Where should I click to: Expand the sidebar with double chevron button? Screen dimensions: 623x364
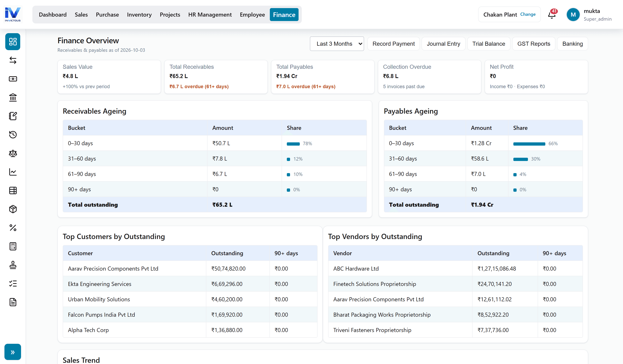tap(13, 352)
